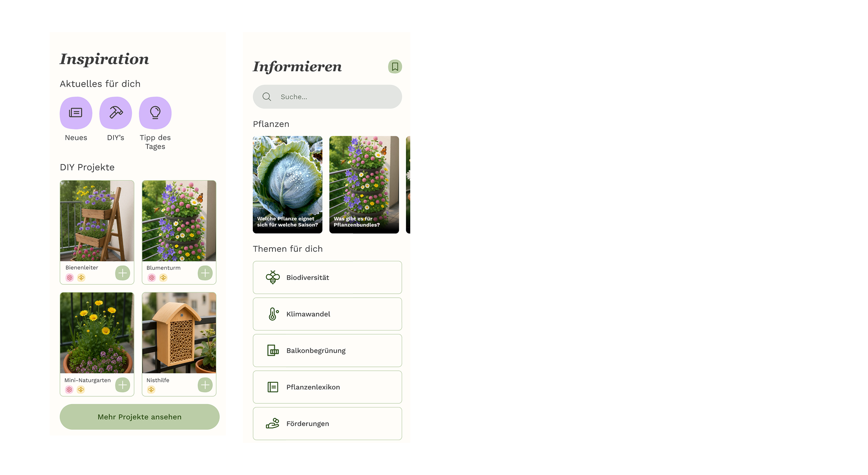Open the Nisthilfe project image
This screenshot has height=475, width=868.
(x=179, y=333)
